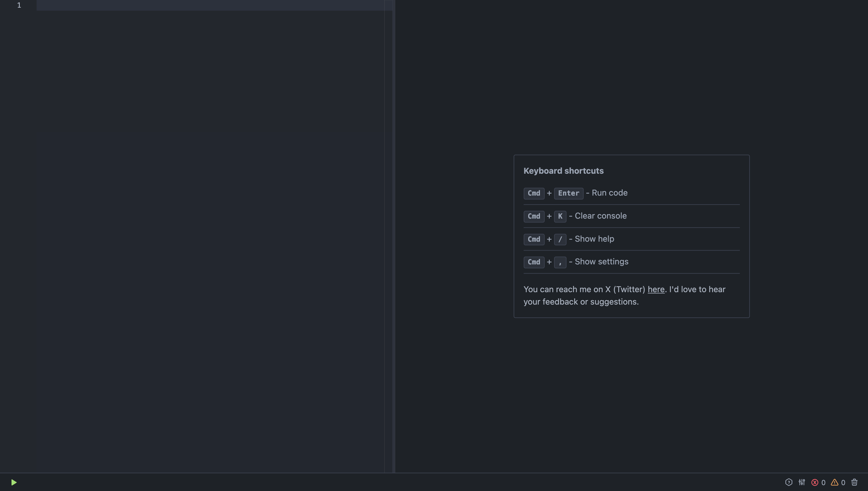
Task: Click the error count number beside red icon
Action: click(x=823, y=482)
